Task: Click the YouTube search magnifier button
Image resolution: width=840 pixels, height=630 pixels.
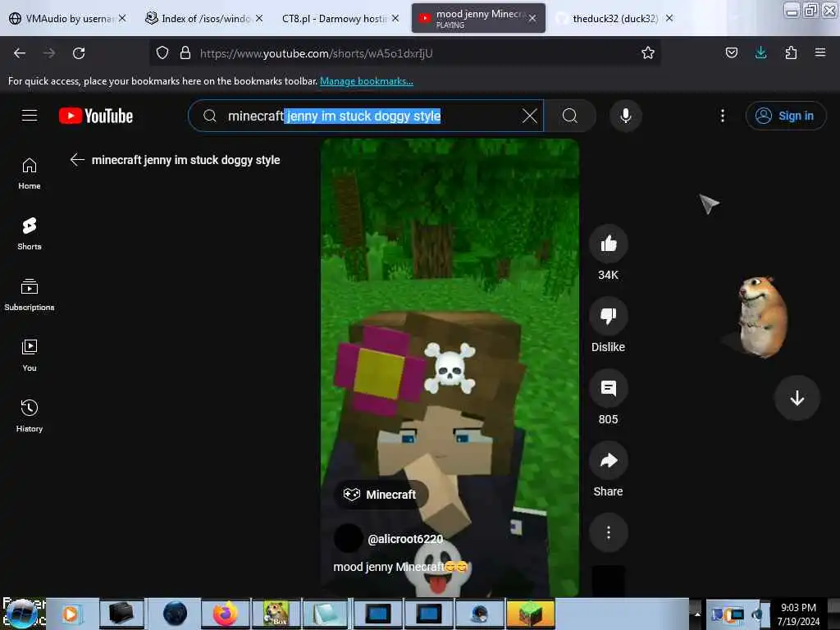Action: 570,116
